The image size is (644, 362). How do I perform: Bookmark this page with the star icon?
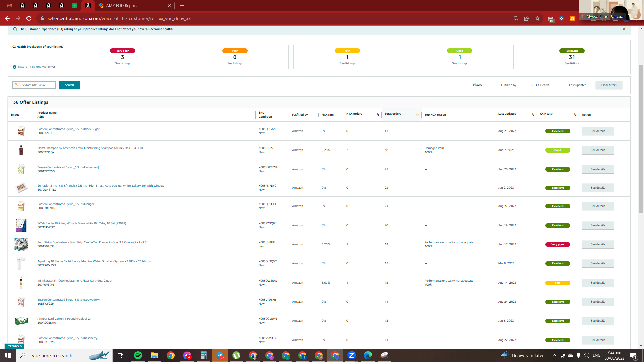pyautogui.click(x=537, y=18)
